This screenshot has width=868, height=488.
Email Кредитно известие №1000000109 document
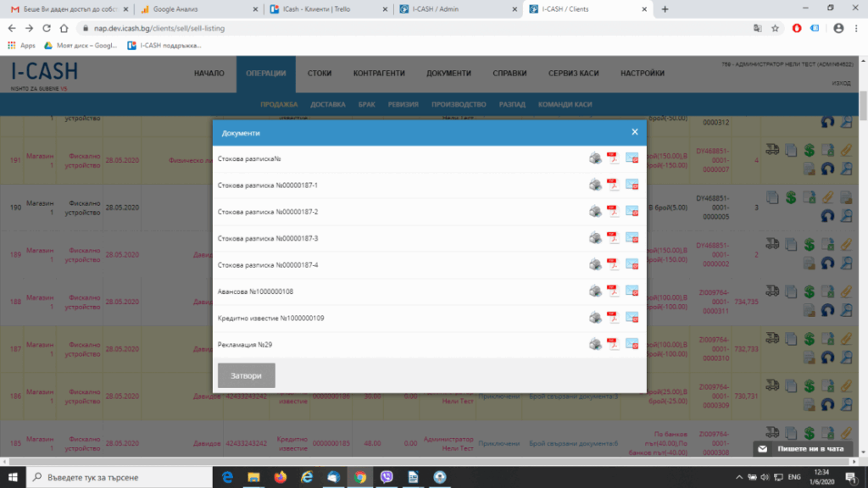point(632,318)
